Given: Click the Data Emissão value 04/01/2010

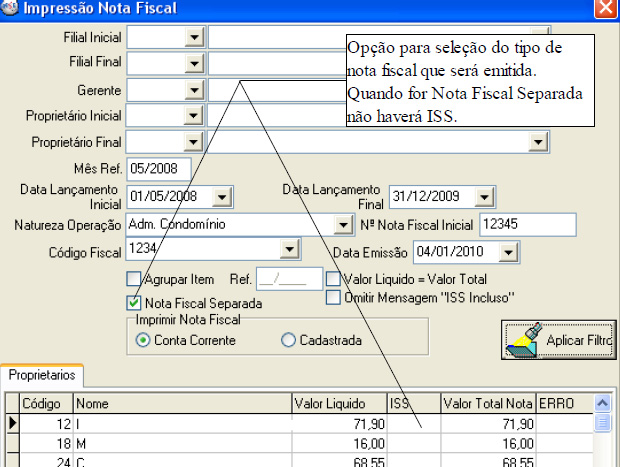Looking at the screenshot, I should (x=450, y=251).
